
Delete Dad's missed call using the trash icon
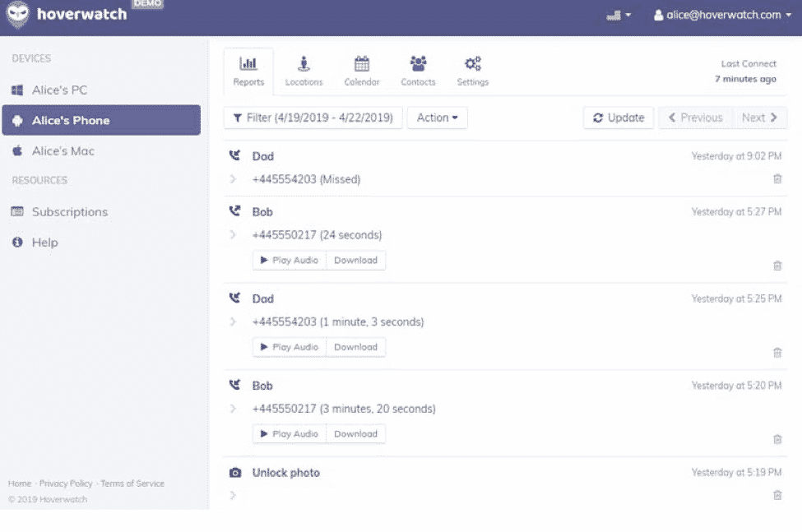click(777, 178)
